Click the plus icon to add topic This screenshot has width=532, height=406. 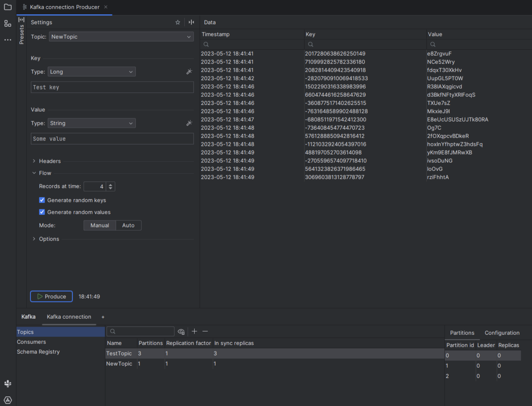(x=195, y=331)
